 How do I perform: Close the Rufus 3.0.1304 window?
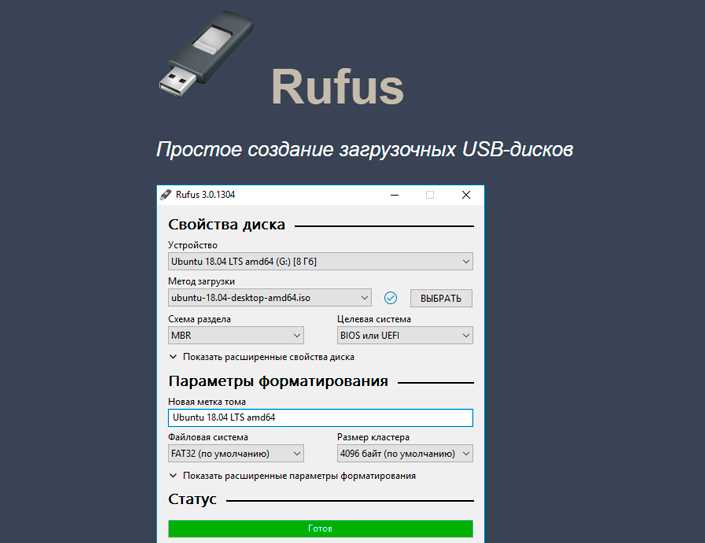[466, 195]
